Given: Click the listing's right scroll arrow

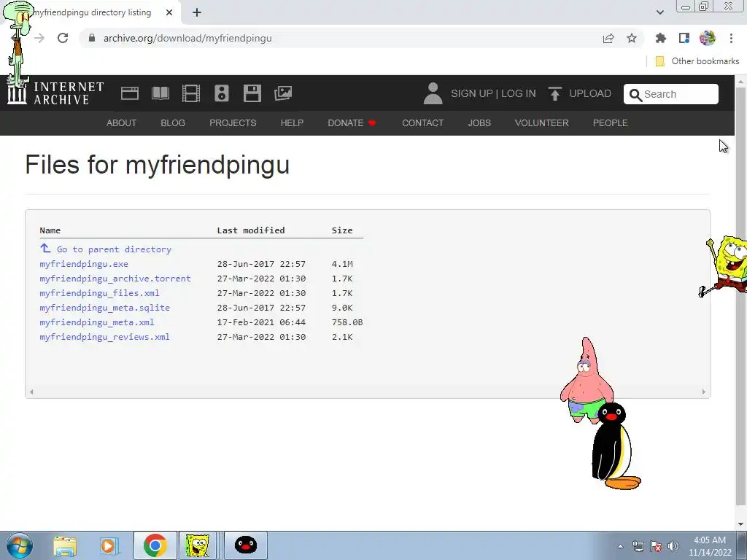Looking at the screenshot, I should coord(704,392).
